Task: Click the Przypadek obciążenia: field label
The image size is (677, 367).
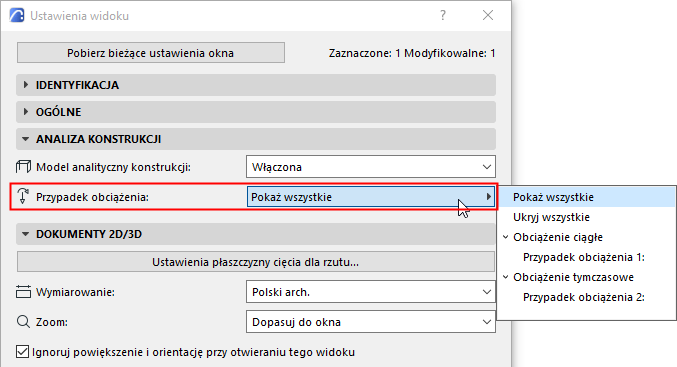Action: pos(92,197)
